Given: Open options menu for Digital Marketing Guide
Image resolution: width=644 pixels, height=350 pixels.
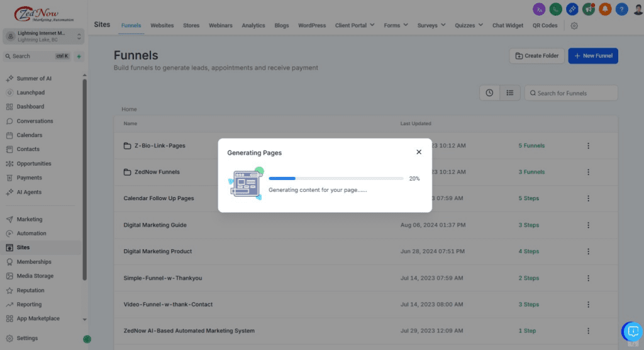Looking at the screenshot, I should point(588,225).
